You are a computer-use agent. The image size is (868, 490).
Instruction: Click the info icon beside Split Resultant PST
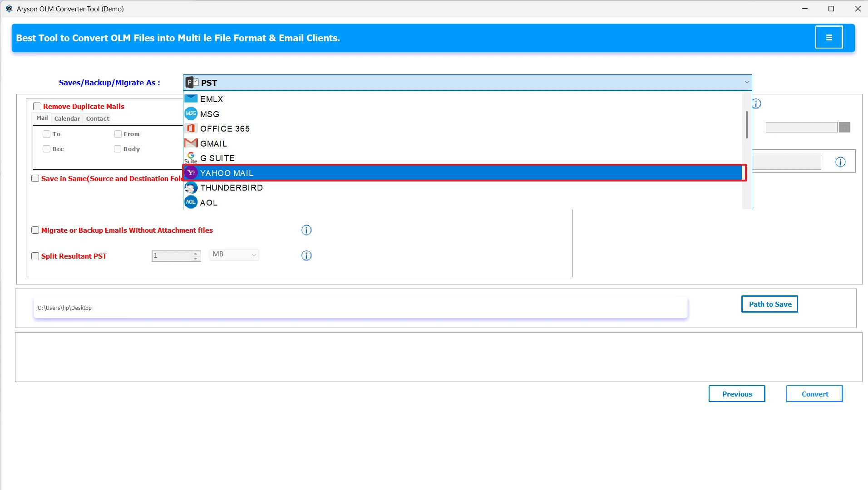[x=306, y=255]
